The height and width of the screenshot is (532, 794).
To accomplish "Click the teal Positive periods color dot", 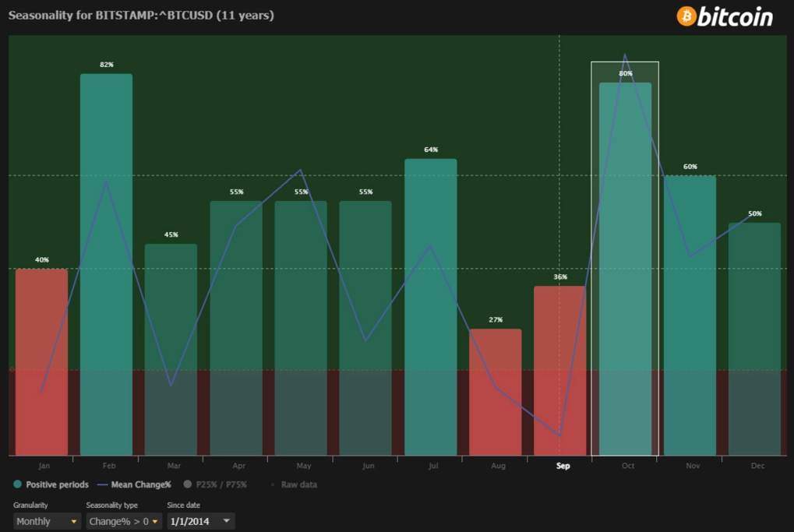I will pyautogui.click(x=18, y=484).
